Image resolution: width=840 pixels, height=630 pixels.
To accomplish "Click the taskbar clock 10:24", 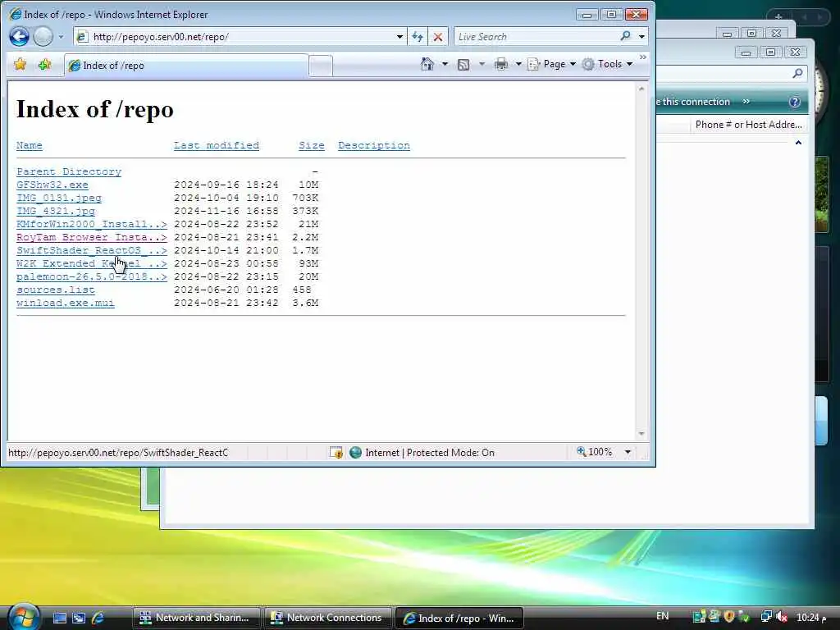I will 812,618.
